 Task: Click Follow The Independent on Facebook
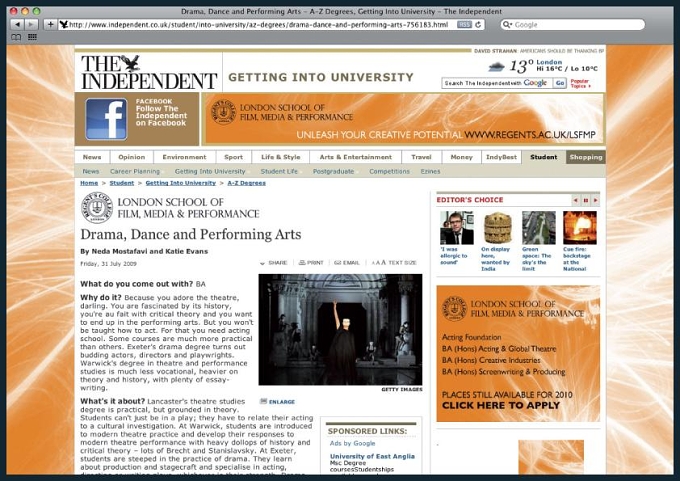coord(161,112)
